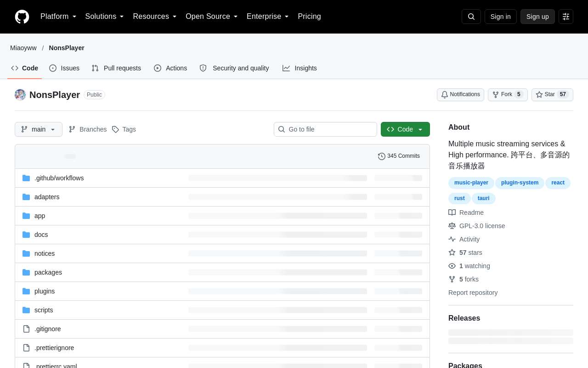Click the Notifications bell button
Screen dimensions: 588x368
pos(460,95)
